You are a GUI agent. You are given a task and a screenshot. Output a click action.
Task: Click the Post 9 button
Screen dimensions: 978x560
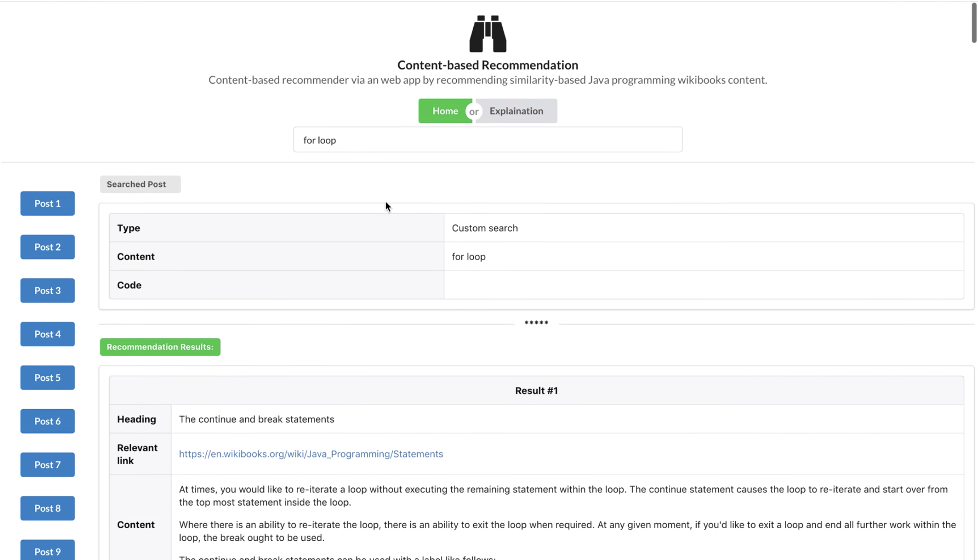(47, 551)
